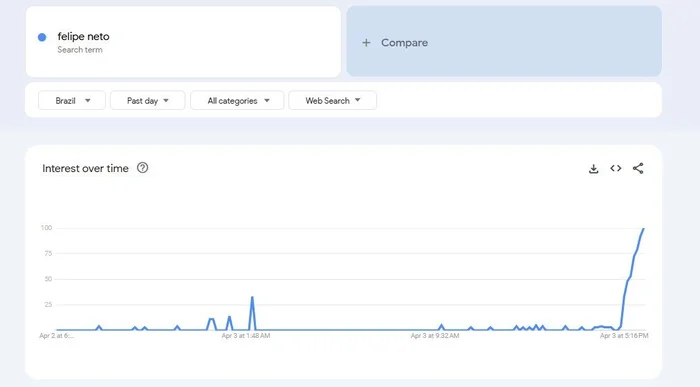Click the 100 y-axis label

click(46, 228)
